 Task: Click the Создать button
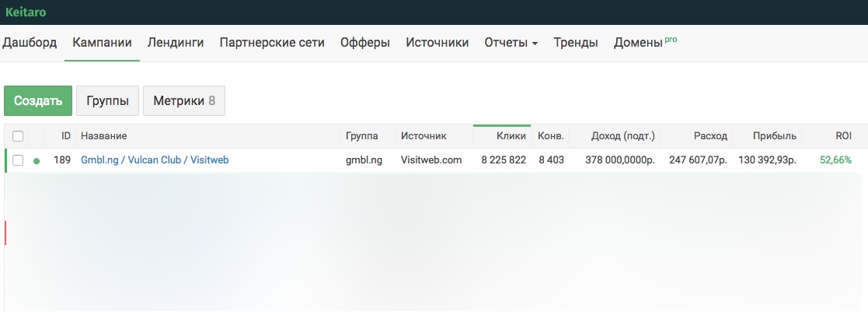[37, 101]
